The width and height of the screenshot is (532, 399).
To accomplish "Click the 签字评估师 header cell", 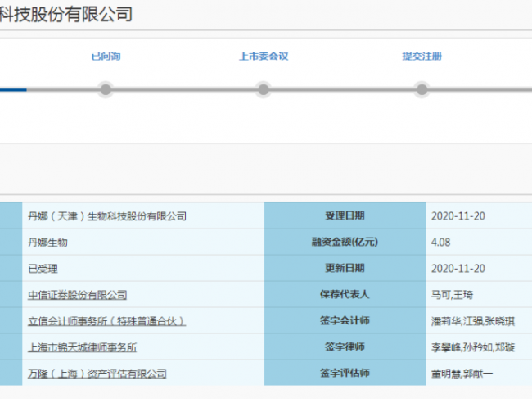I will click(x=345, y=374).
